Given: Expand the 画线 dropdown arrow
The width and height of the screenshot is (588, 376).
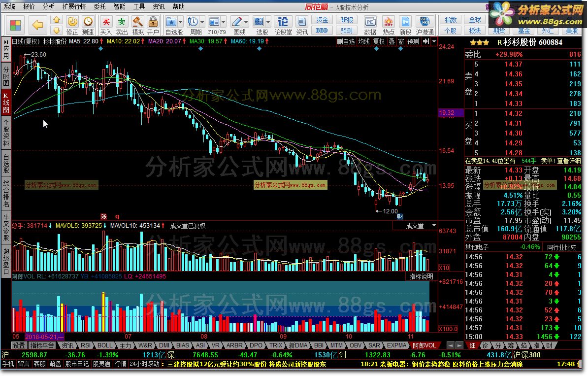Looking at the screenshot, I should point(246,22).
